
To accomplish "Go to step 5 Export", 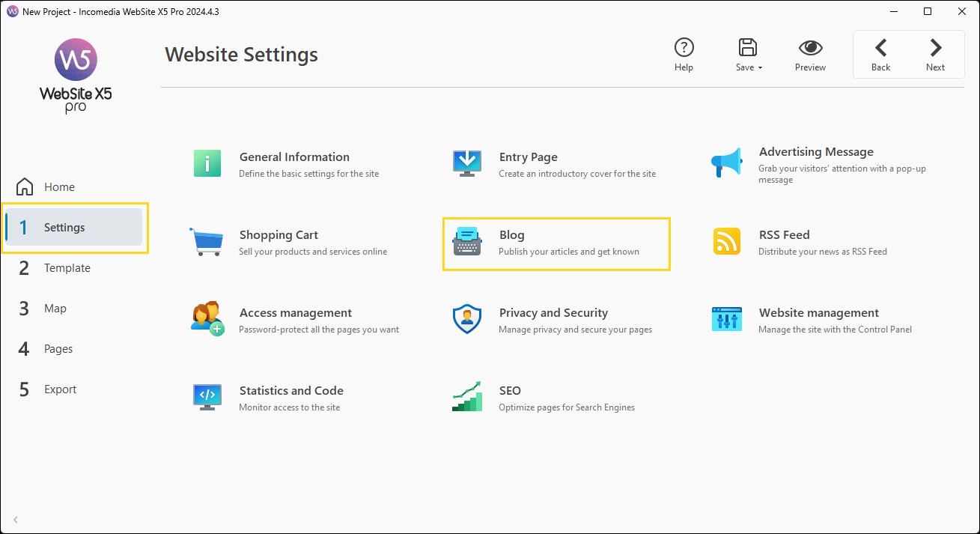I will tap(73, 389).
